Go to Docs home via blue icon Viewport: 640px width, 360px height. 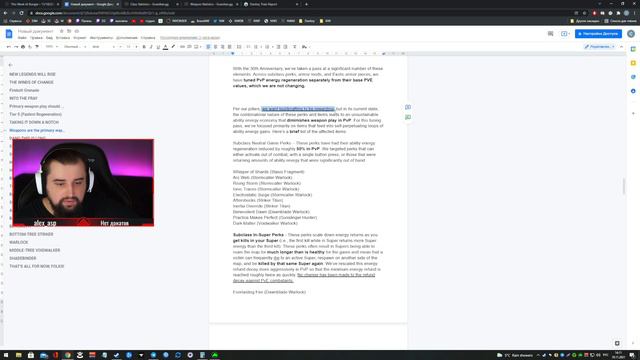tap(9, 34)
